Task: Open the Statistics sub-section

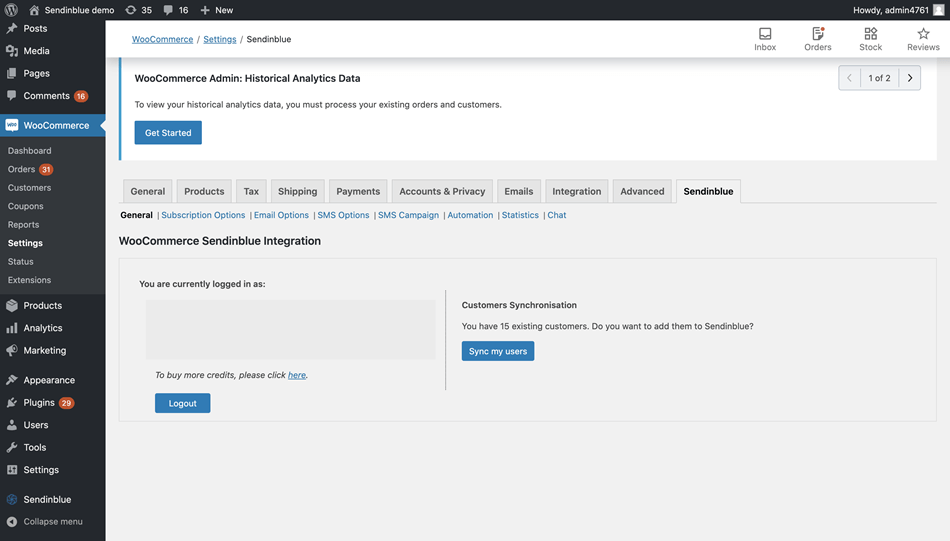Action: tap(520, 215)
